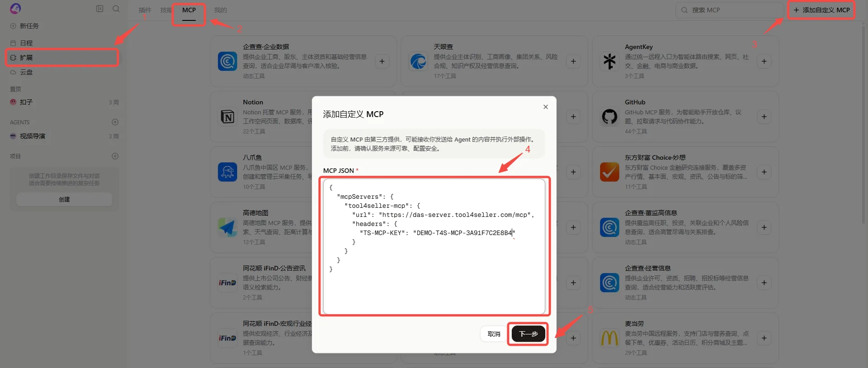The width and height of the screenshot is (868, 368).
Task: Click the 东方财富 Choice checkmark icon
Action: point(610,172)
